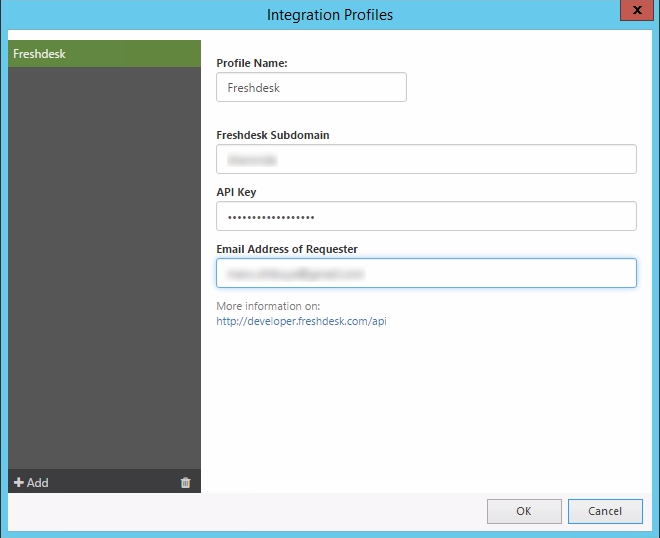Image resolution: width=660 pixels, height=538 pixels.
Task: Click the Email Address of Requester field
Action: tap(426, 273)
